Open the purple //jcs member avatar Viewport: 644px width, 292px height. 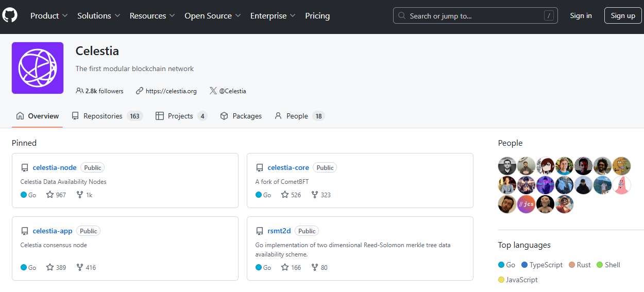coord(526,204)
